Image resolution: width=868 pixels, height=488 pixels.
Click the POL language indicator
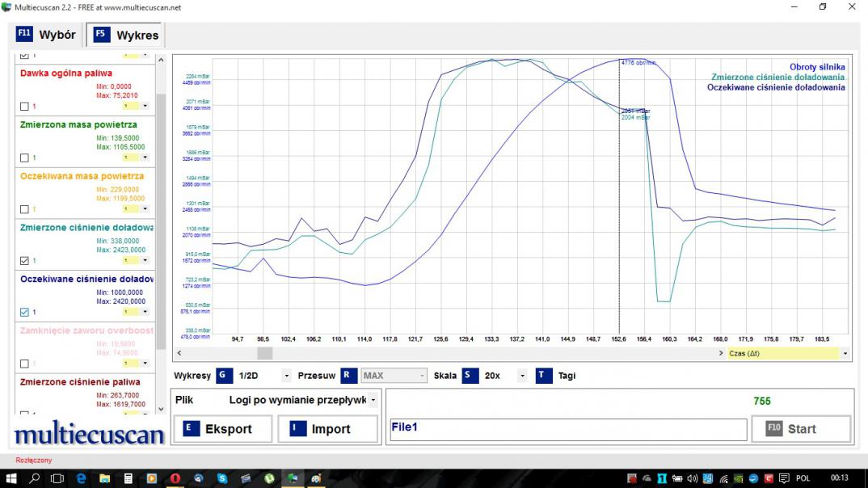click(803, 478)
